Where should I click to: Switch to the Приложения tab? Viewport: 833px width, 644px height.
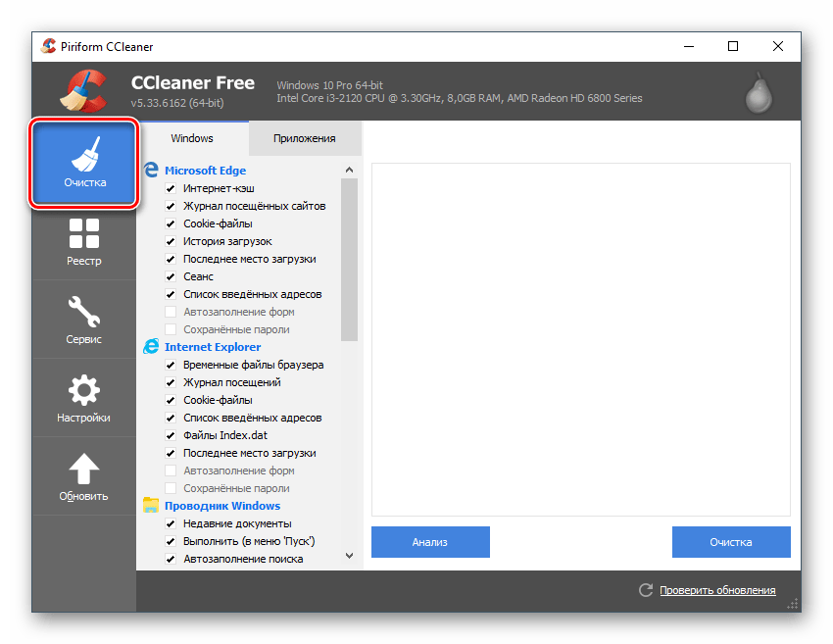point(304,139)
